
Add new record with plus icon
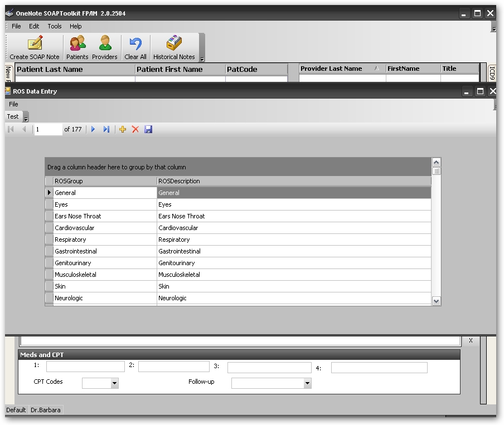[x=123, y=129]
